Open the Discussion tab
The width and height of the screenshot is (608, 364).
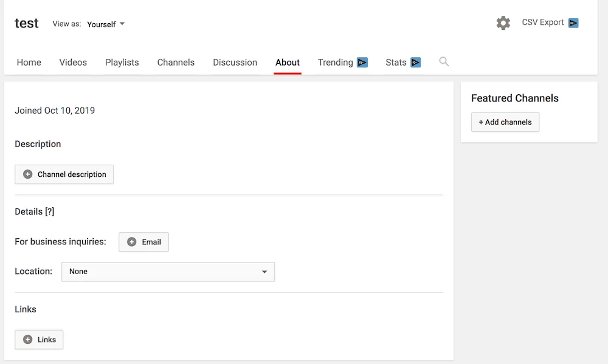(235, 62)
